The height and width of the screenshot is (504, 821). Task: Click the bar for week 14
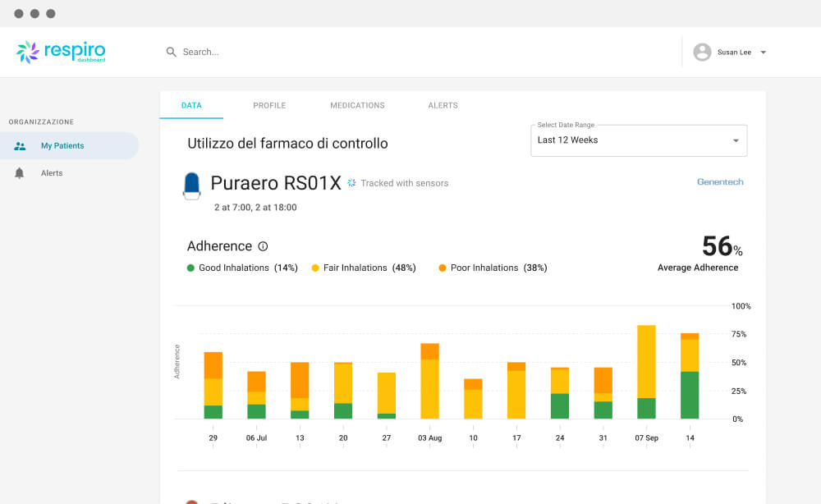(690, 376)
